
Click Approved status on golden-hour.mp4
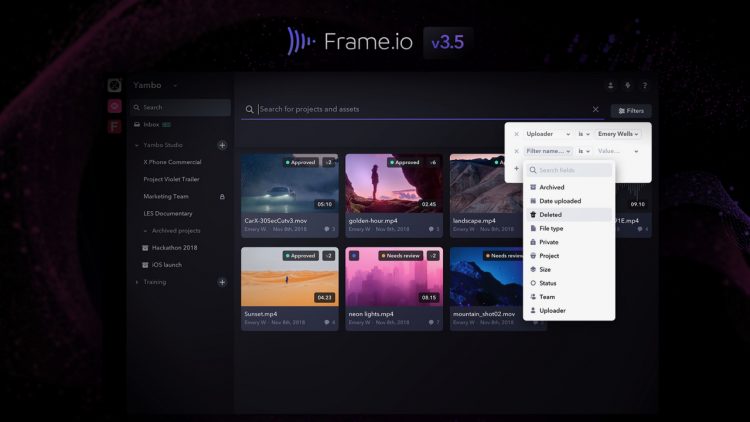click(x=405, y=163)
